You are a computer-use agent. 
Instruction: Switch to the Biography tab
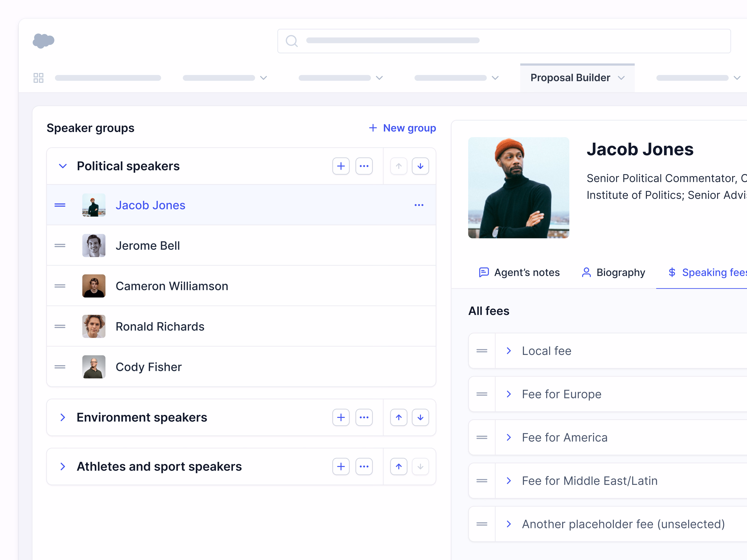(613, 272)
